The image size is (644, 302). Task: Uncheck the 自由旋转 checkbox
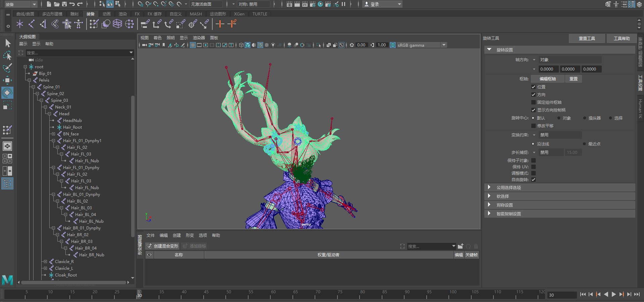coord(533,179)
